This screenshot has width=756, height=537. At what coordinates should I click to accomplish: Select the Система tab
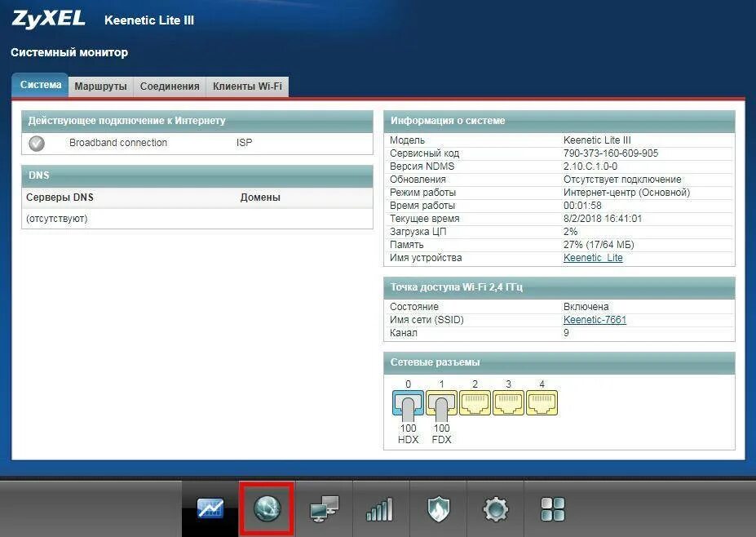[41, 85]
